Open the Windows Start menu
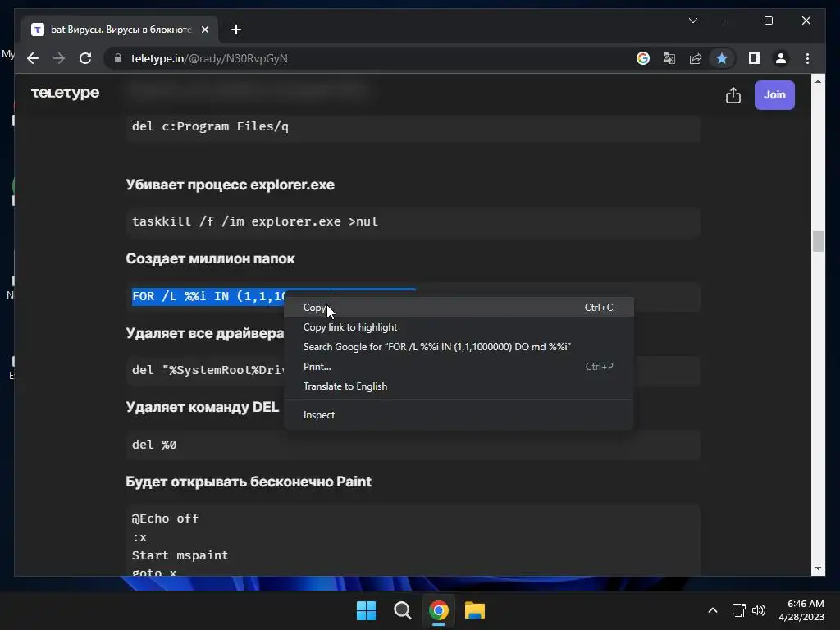The width and height of the screenshot is (840, 630). 367,610
